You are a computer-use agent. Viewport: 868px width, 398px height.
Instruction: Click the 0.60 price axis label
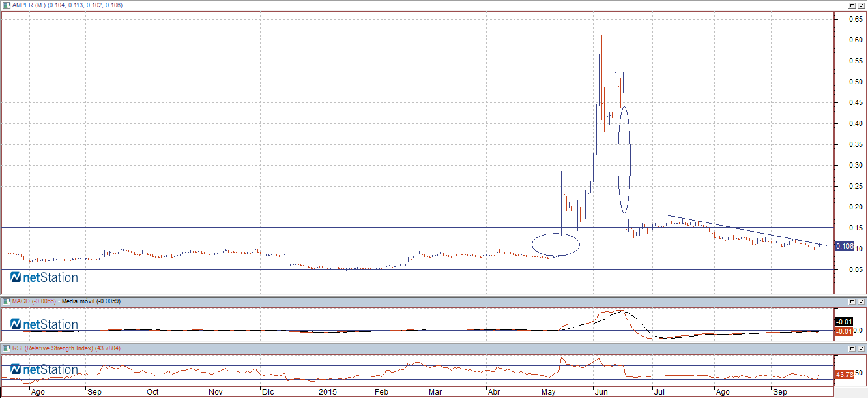click(x=856, y=40)
